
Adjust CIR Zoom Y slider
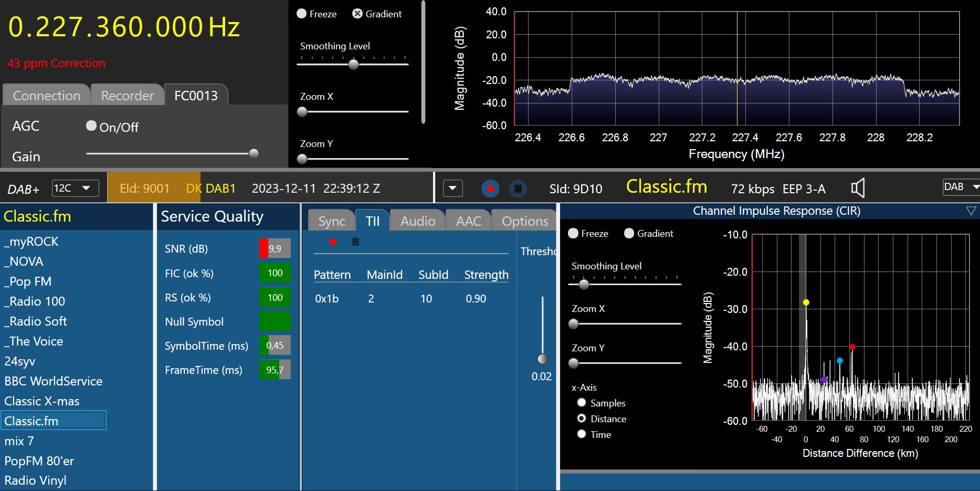(574, 363)
